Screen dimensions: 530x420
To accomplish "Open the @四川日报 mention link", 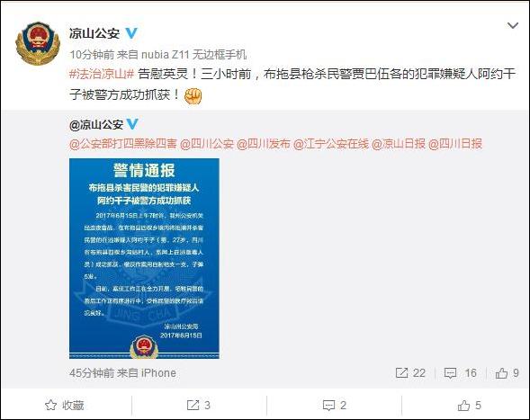I will 455,144.
